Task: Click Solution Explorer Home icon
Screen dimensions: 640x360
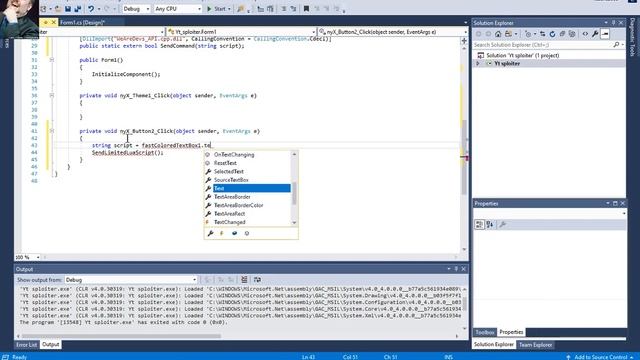Action: coord(498,34)
